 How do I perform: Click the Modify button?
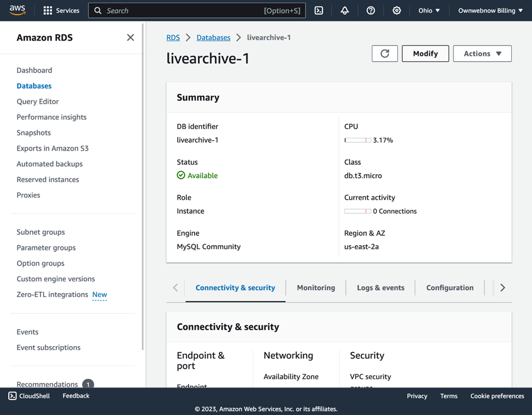tap(425, 54)
